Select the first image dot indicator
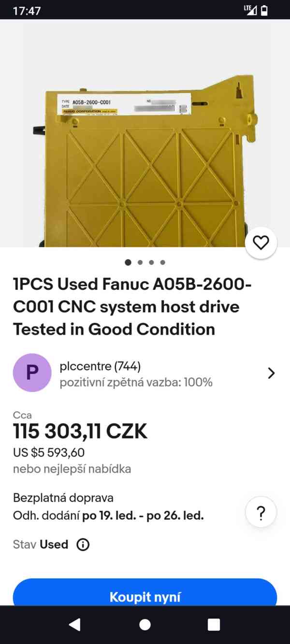The height and width of the screenshot is (644, 290). [x=128, y=262]
